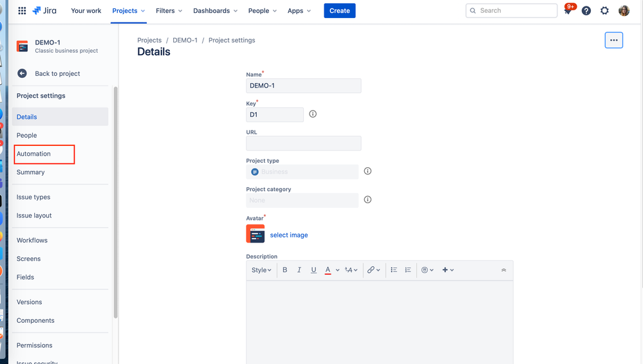Click the project avatar image thumbnail
Image resolution: width=643 pixels, height=364 pixels.
[256, 233]
